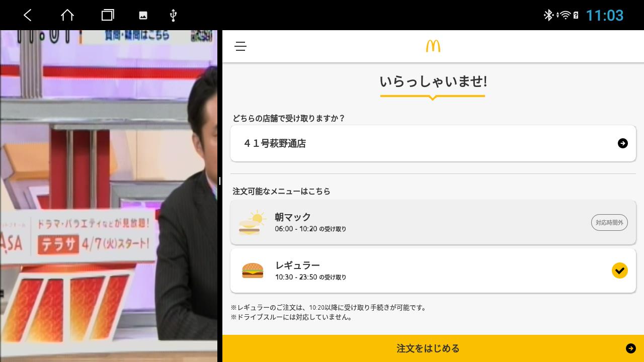Open the recent apps overview
The width and height of the screenshot is (644, 362).
coord(108,15)
